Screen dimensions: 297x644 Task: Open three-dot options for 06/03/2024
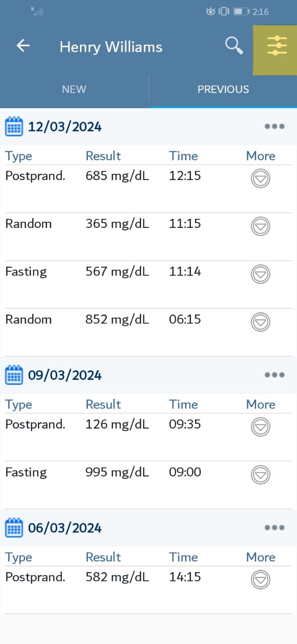click(274, 528)
